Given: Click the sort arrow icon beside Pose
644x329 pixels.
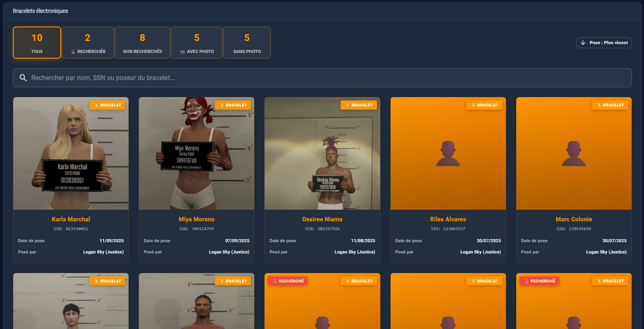Looking at the screenshot, I should click(x=583, y=43).
